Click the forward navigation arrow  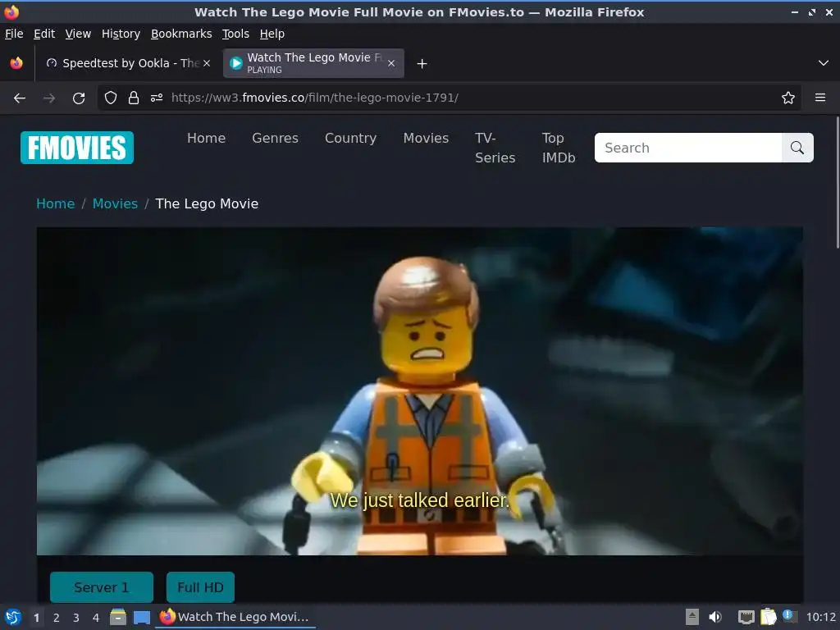pyautogui.click(x=49, y=98)
